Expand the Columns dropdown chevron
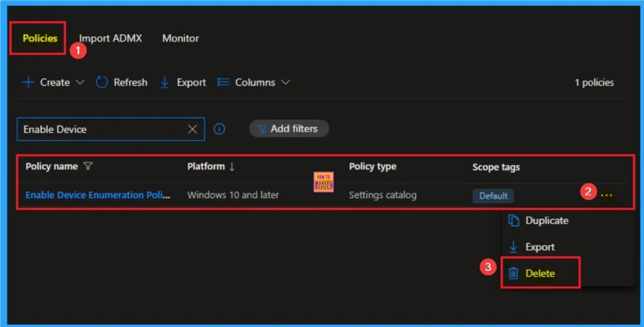The height and width of the screenshot is (327, 644). pos(286,82)
